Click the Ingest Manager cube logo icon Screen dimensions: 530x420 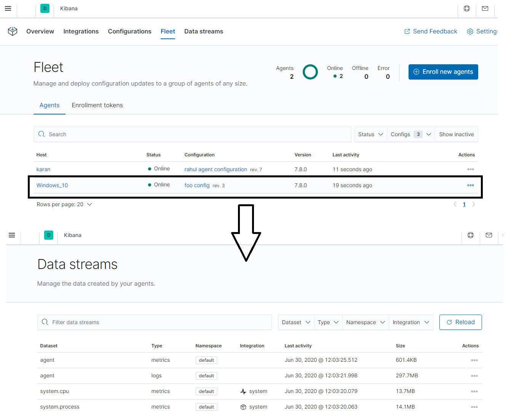click(13, 31)
